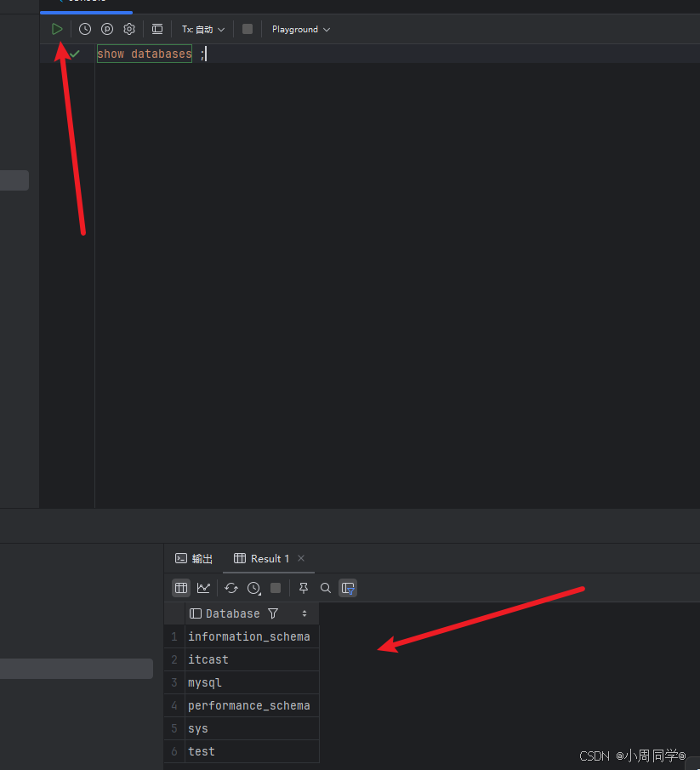Screen dimensions: 700x770
Task: Select the performance_schema cell
Action: 252,705
